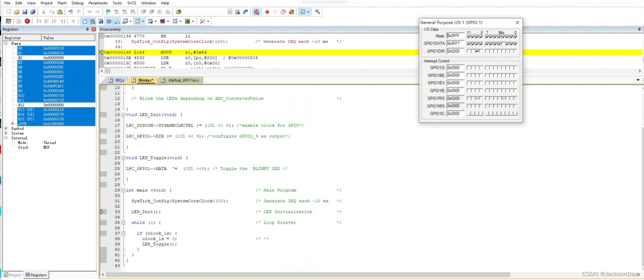Close the Registers panel

point(94,29)
